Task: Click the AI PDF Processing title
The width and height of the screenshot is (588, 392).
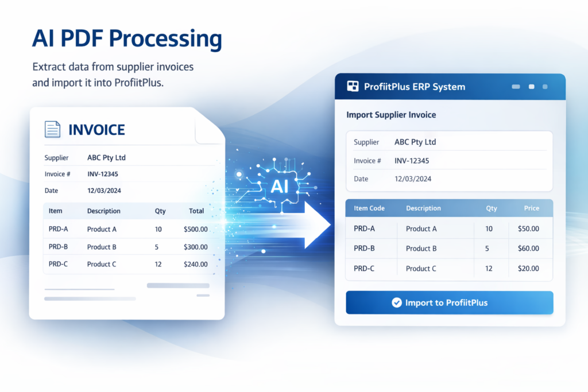Action: pyautogui.click(x=127, y=38)
